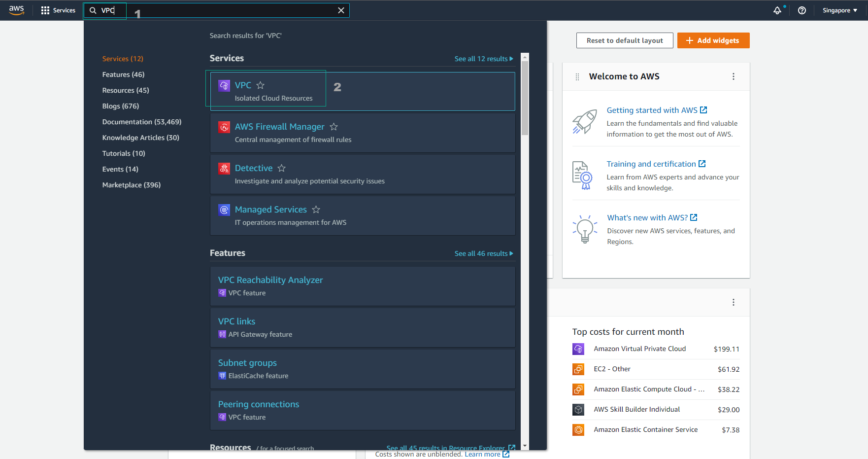Click search results scrollbar thumb
The image size is (868, 459).
[x=525, y=98]
